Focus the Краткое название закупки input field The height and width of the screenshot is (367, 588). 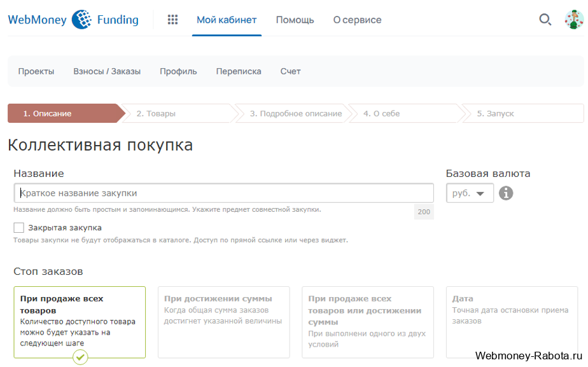(x=223, y=193)
